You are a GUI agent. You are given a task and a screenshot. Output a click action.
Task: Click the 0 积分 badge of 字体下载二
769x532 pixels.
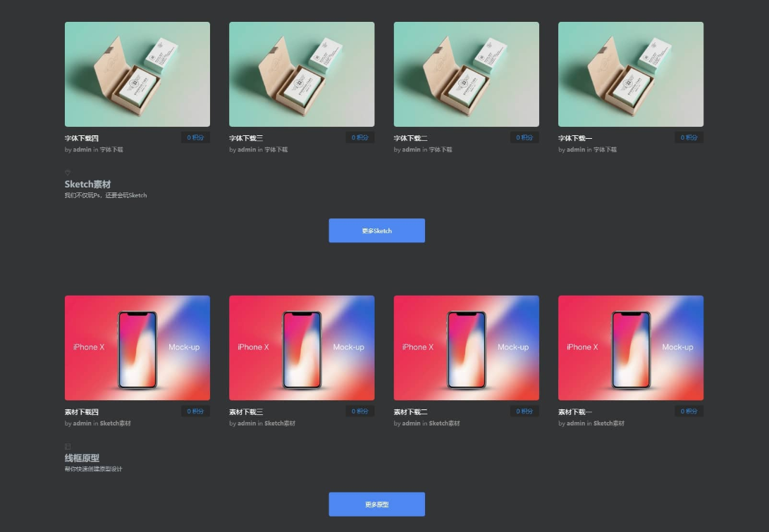point(524,138)
